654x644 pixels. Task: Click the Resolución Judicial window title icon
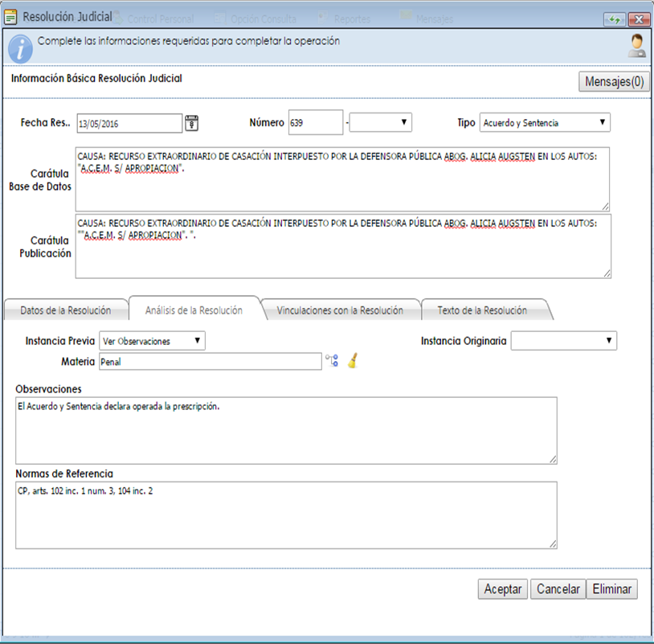coord(11,17)
